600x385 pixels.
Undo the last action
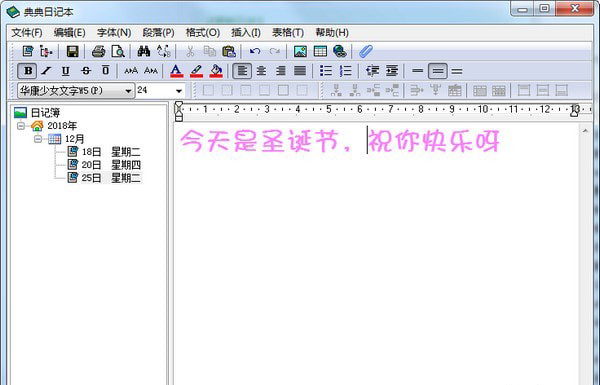(x=255, y=51)
